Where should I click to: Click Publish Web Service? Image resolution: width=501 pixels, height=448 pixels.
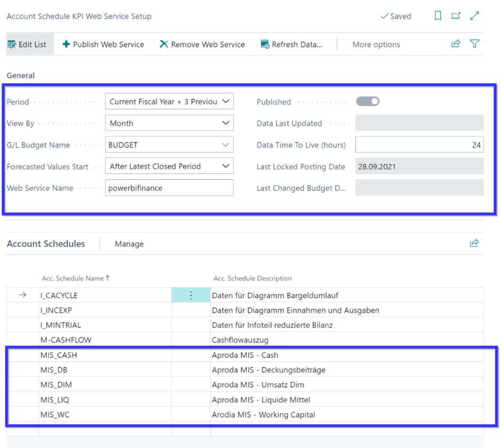(103, 45)
